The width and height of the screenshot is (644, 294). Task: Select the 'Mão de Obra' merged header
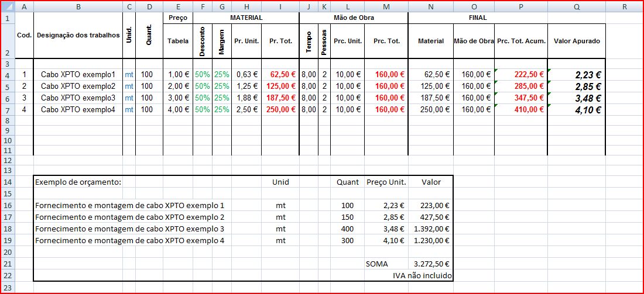[353, 18]
